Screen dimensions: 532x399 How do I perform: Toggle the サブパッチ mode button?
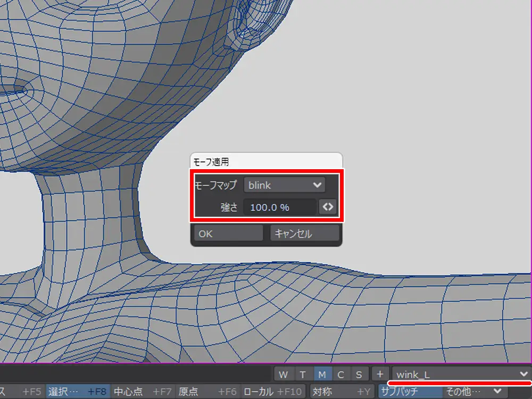[409, 392]
